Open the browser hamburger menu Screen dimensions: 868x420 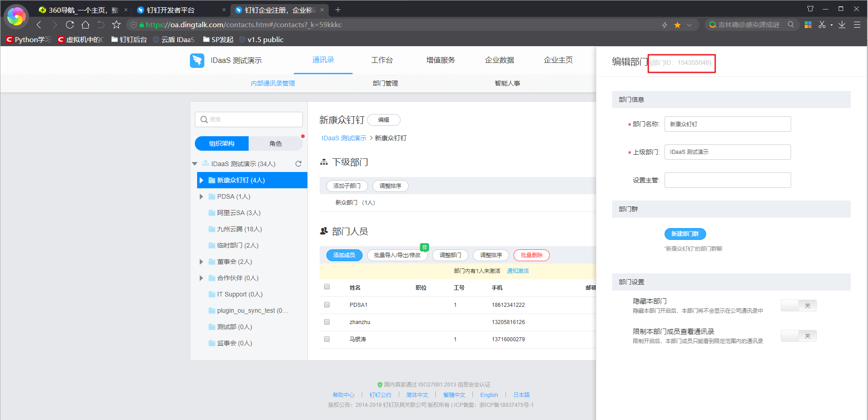(857, 25)
